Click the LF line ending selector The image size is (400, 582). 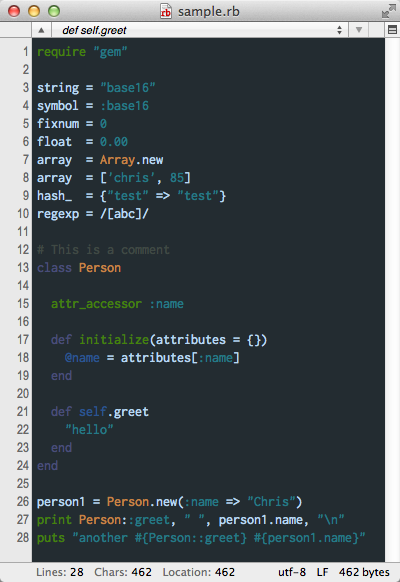pyautogui.click(x=322, y=572)
